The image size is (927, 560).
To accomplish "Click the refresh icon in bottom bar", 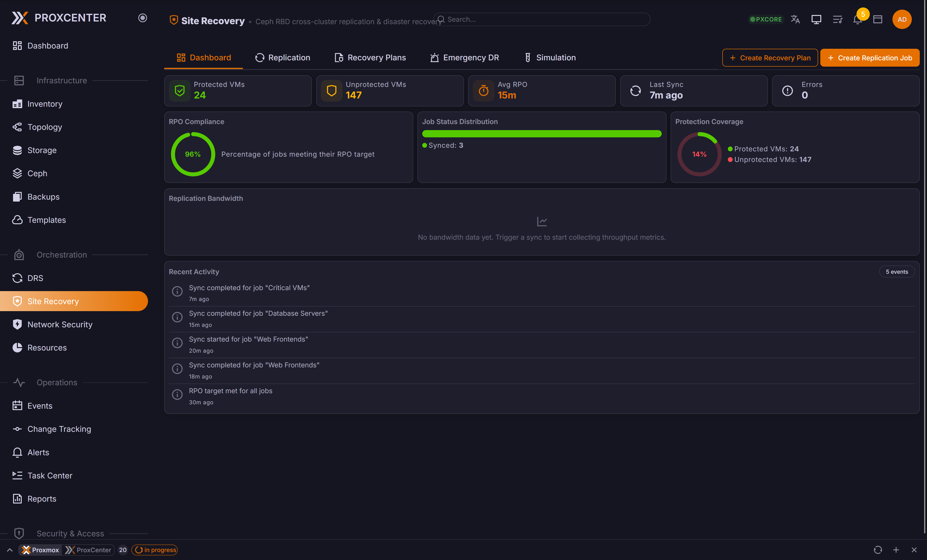I will point(878,550).
